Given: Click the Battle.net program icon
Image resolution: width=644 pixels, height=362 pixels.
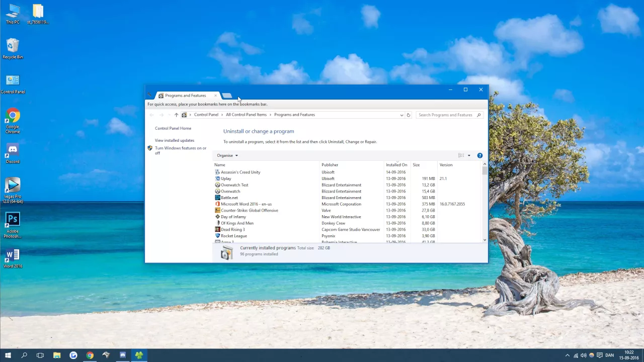Looking at the screenshot, I should (x=217, y=198).
